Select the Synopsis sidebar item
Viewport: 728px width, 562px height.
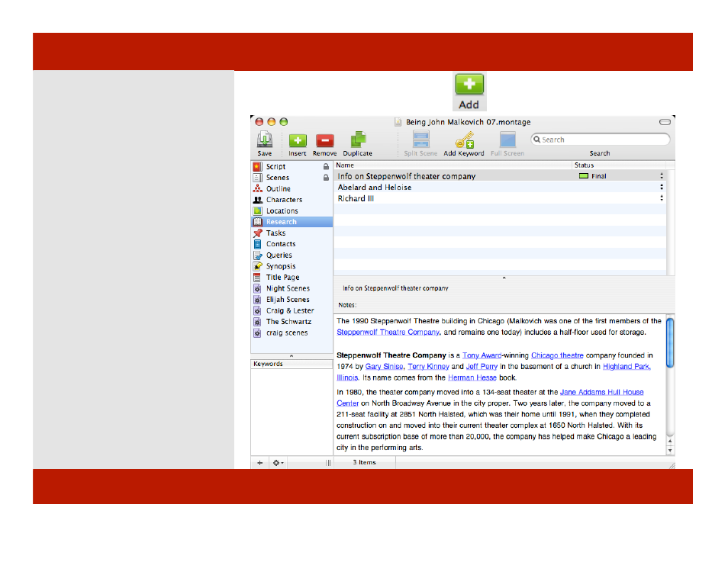[292, 266]
